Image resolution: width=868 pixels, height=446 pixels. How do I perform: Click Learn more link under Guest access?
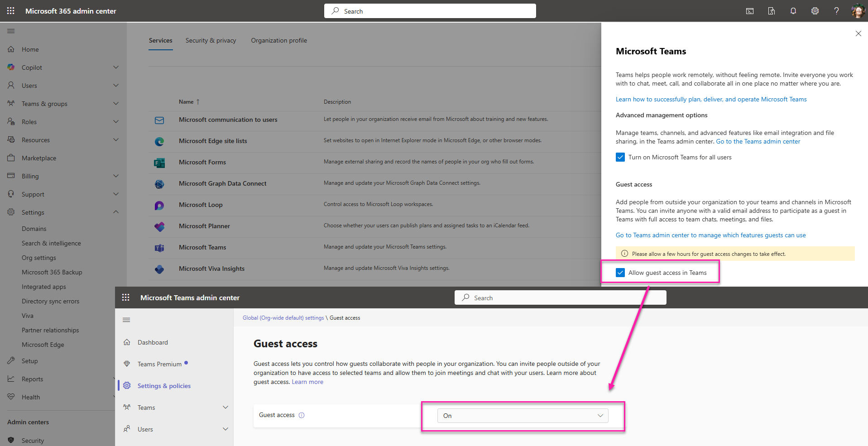(307, 382)
